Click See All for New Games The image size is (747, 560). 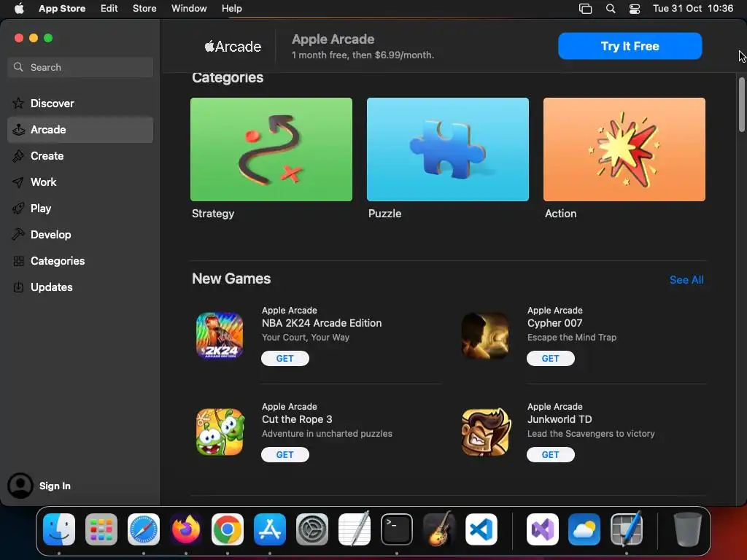click(686, 280)
